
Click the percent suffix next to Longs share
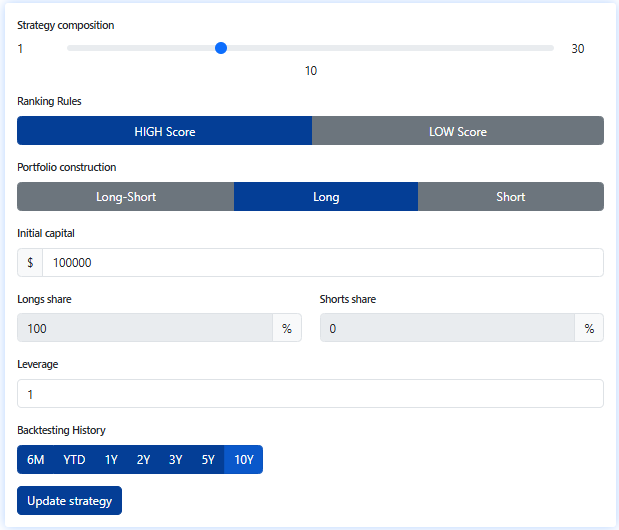click(x=287, y=328)
